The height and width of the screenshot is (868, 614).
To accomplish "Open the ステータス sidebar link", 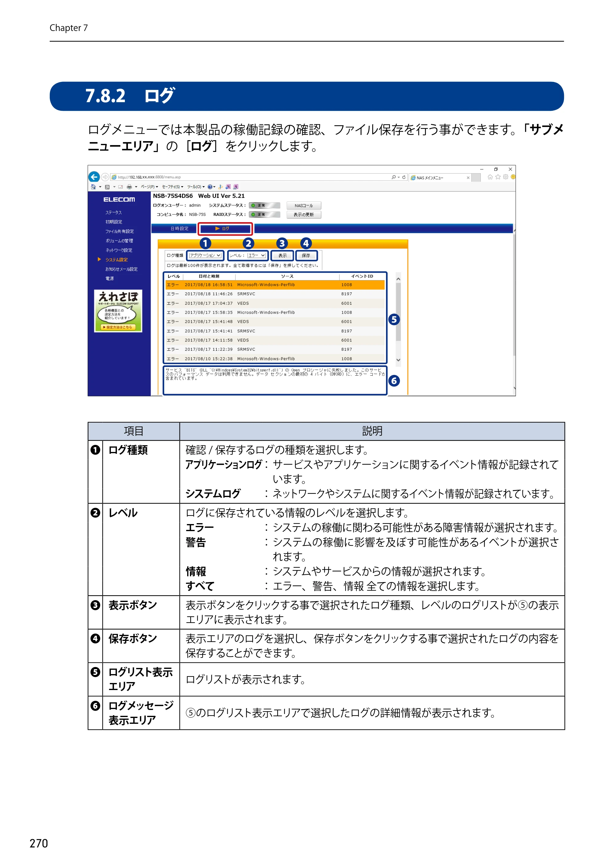I will 114,212.
